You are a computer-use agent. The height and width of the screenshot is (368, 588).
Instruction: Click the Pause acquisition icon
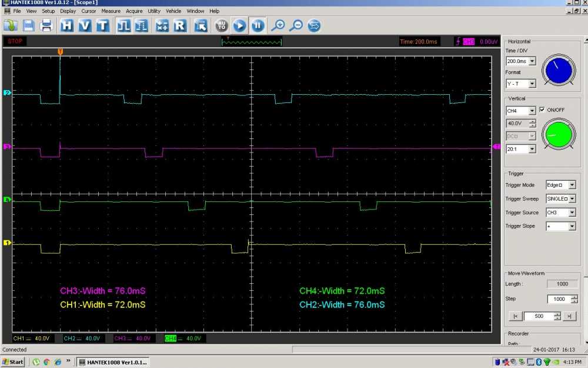point(258,25)
